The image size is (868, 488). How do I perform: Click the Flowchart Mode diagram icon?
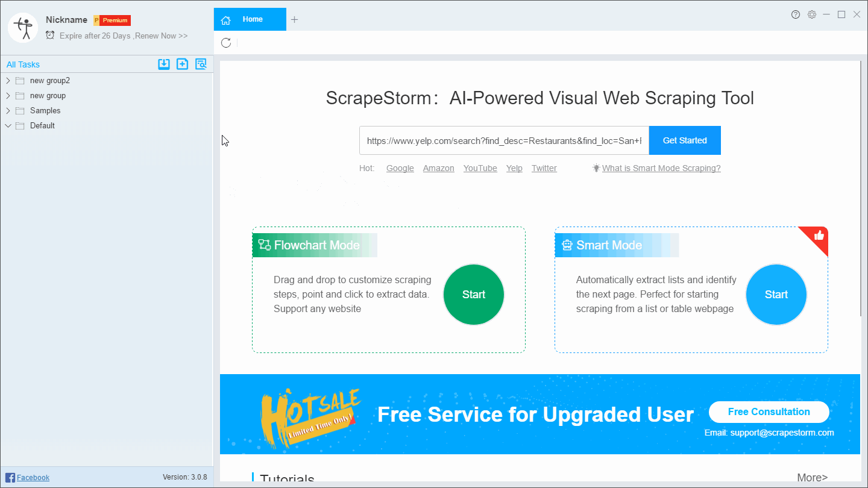tap(264, 245)
